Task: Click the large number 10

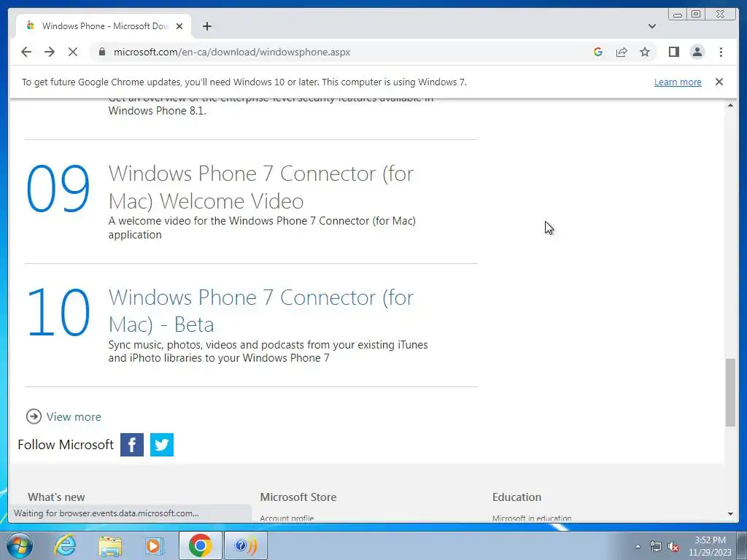Action: (58, 312)
